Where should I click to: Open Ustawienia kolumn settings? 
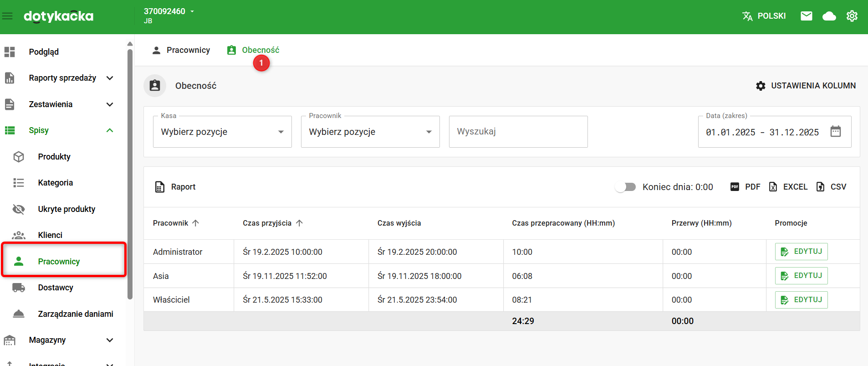tap(806, 86)
